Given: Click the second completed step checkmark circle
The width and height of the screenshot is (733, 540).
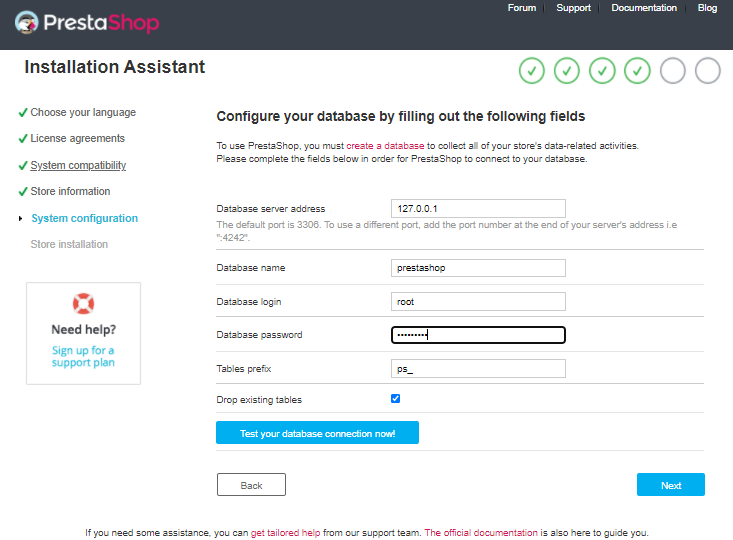Looking at the screenshot, I should pos(567,71).
